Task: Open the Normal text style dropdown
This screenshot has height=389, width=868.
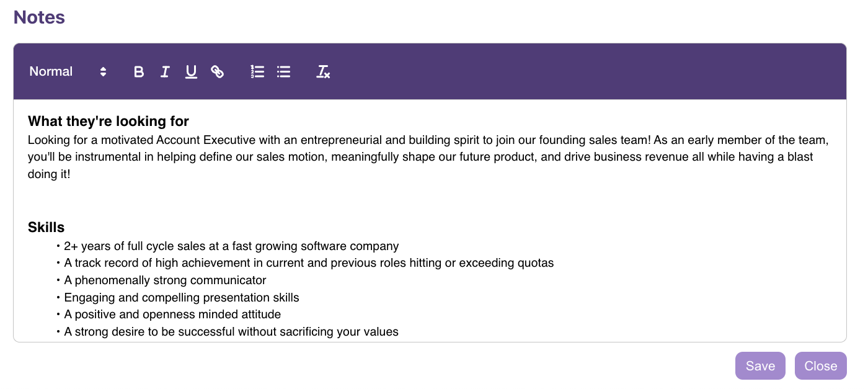Action: [68, 72]
